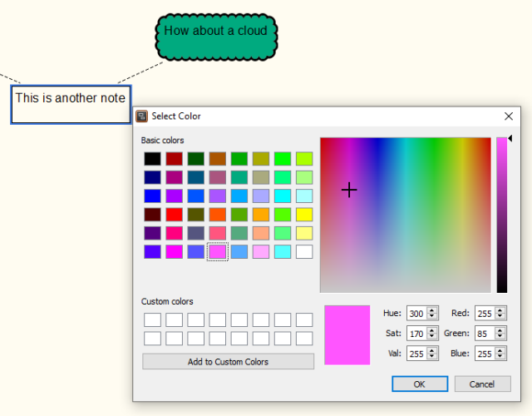This screenshot has width=532, height=416.
Task: Click the crosshair in color spectrum
Action: (349, 190)
